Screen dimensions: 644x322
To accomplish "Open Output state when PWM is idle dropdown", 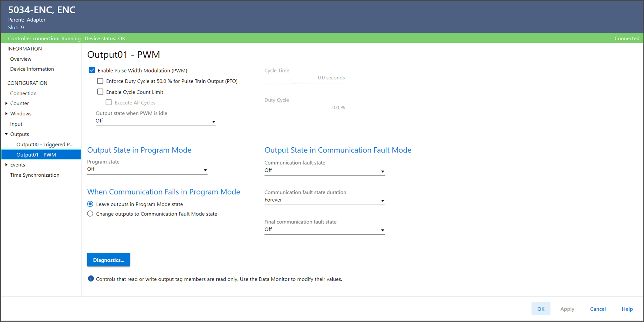I will (156, 121).
